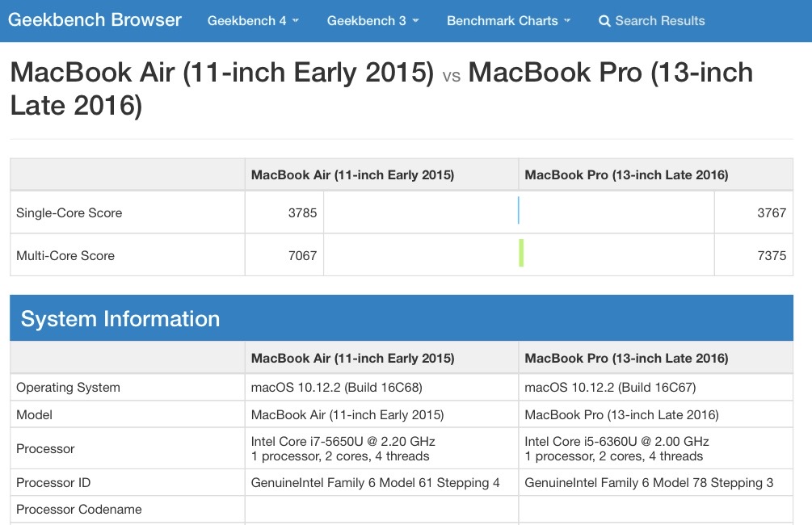Select the Single-Core Score row label
Image resolution: width=812 pixels, height=525 pixels.
point(69,212)
